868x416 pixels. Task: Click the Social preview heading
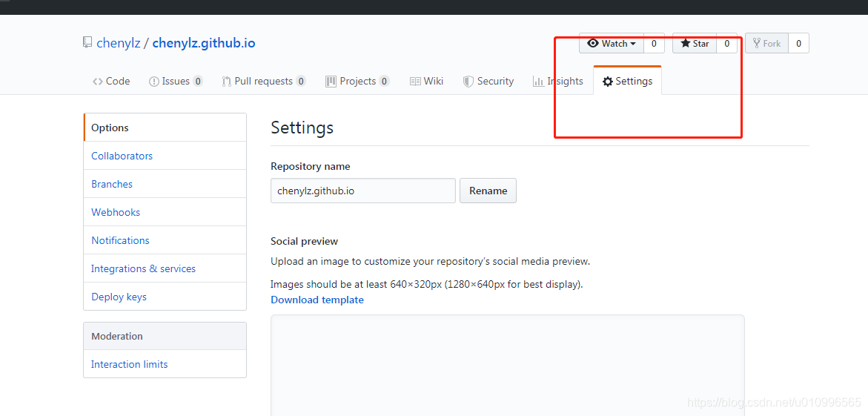[x=305, y=242]
